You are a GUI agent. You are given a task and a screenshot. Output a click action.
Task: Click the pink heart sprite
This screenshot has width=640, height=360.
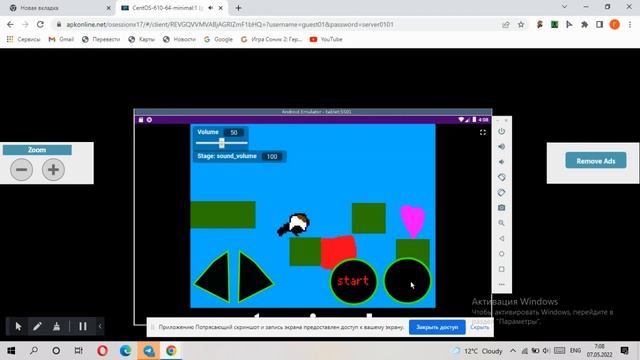pyautogui.click(x=413, y=221)
